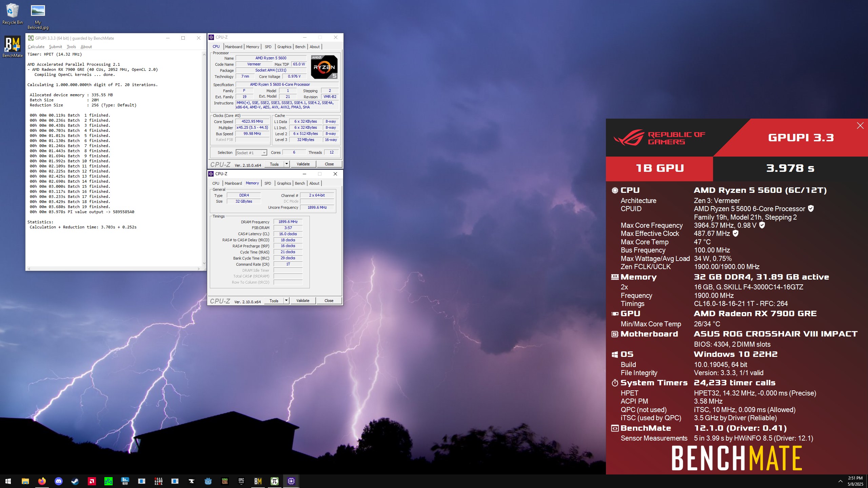Click Close button in bottom CPU-Z window
Screen dimensions: 868x488
(x=329, y=301)
